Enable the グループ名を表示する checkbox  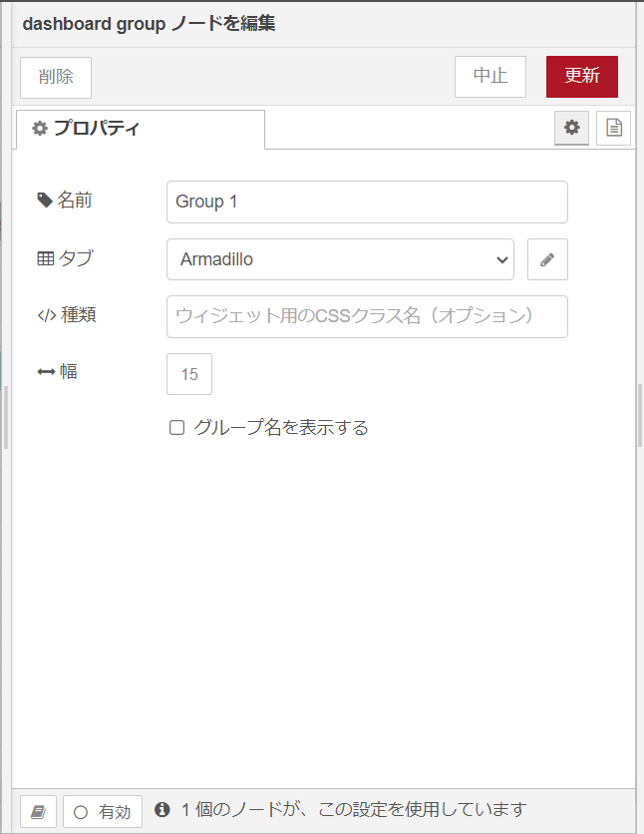pos(176,428)
